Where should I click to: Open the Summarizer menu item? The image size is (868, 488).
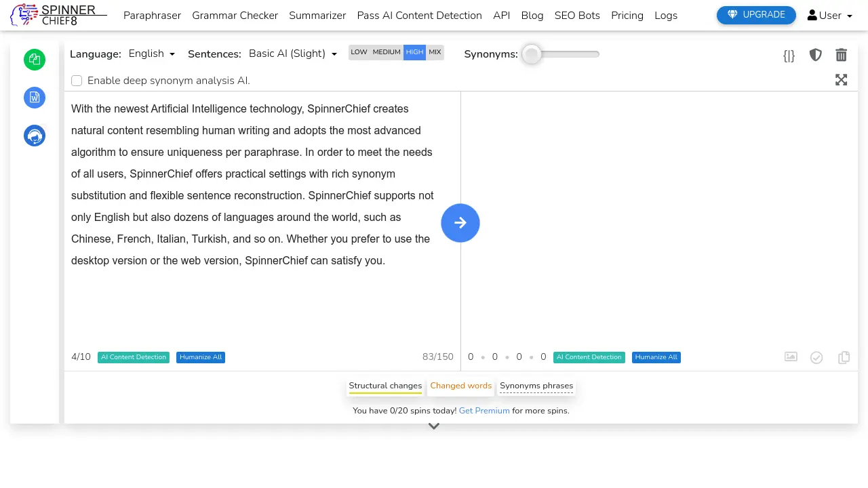tap(317, 15)
